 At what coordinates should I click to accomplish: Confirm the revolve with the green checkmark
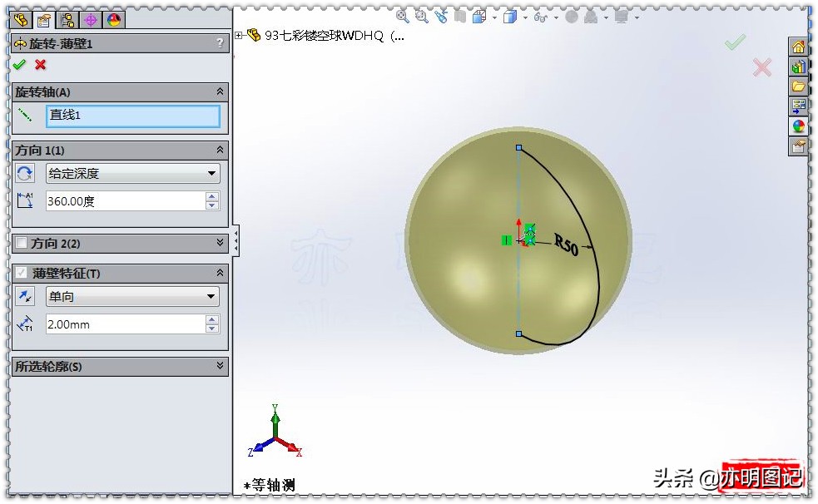click(x=18, y=65)
